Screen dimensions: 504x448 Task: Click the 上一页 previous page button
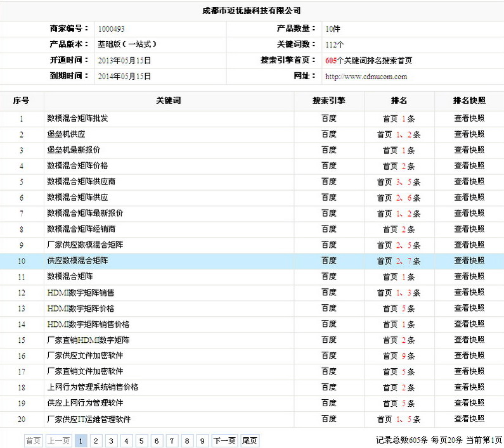58,440
